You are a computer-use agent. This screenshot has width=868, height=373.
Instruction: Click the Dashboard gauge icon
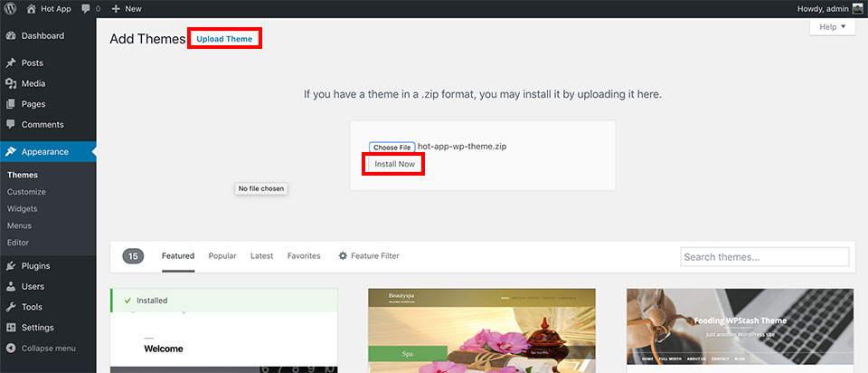coord(11,36)
